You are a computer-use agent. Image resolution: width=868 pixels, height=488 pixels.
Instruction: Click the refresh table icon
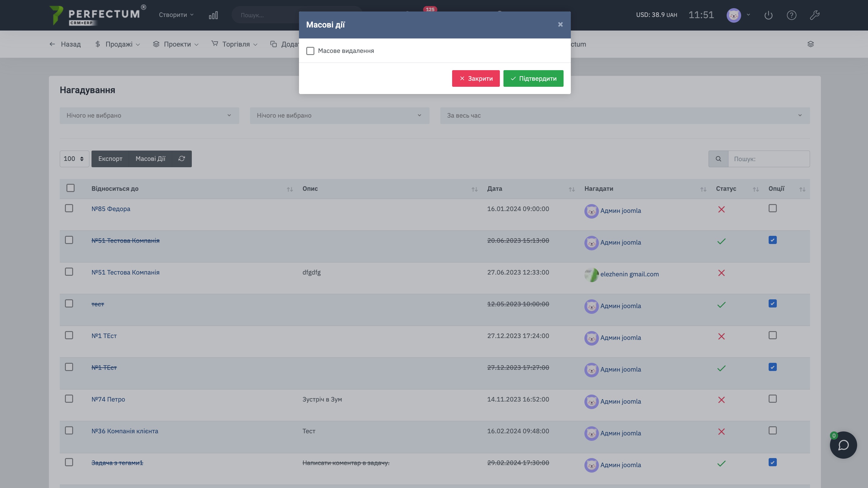pos(182,159)
